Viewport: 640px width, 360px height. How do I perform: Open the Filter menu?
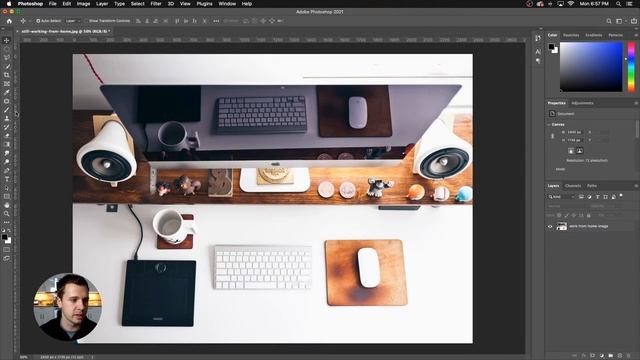156,4
